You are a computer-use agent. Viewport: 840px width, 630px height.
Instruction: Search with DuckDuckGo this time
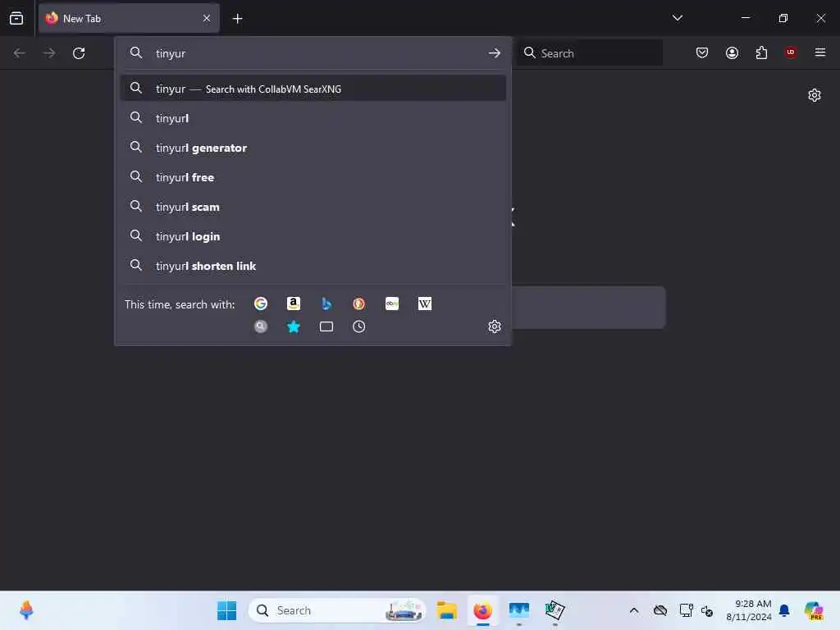[359, 304]
